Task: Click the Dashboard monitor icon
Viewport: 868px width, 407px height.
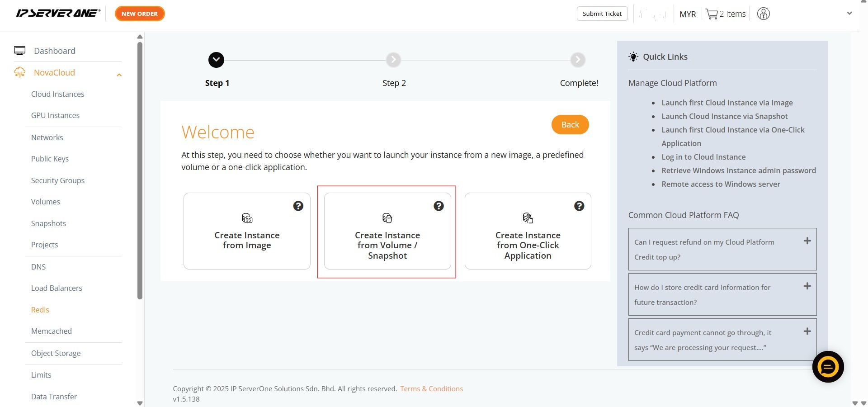Action: [19, 51]
